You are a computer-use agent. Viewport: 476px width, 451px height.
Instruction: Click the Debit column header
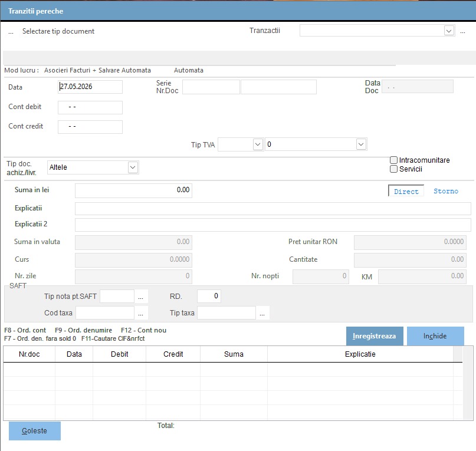coord(119,354)
